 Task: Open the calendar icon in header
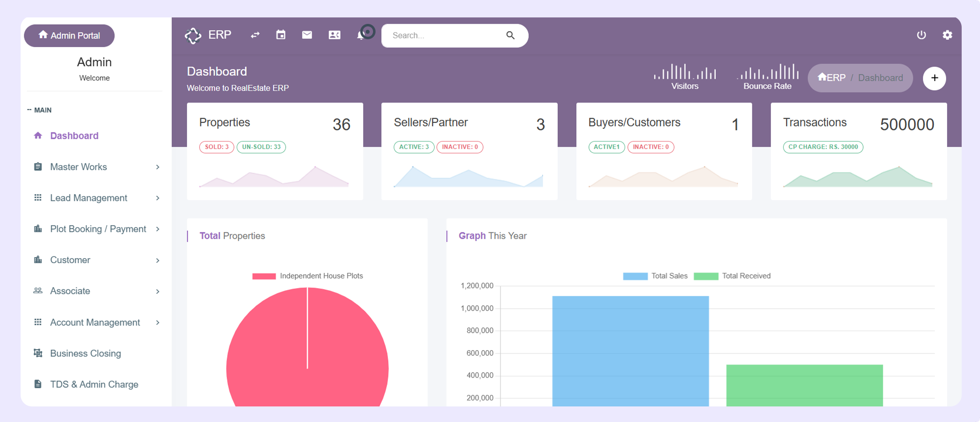click(281, 35)
